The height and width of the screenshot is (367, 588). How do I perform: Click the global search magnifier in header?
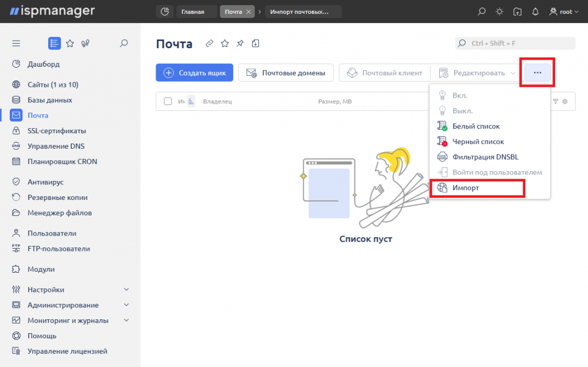tap(482, 11)
